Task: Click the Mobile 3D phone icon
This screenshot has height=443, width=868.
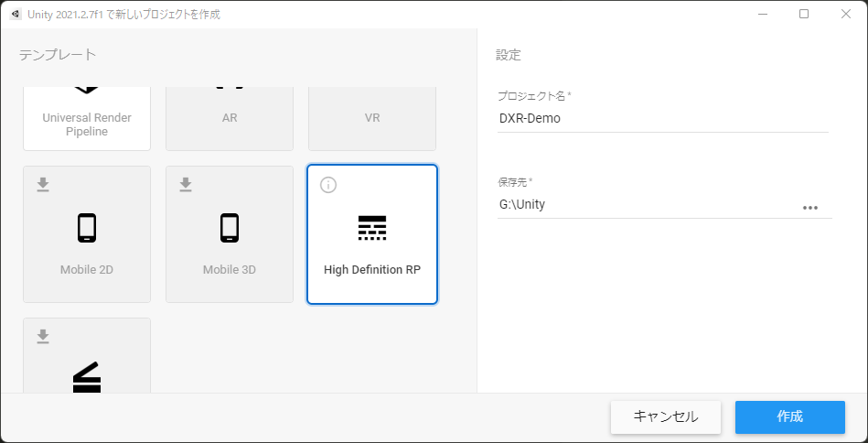Action: [x=230, y=228]
